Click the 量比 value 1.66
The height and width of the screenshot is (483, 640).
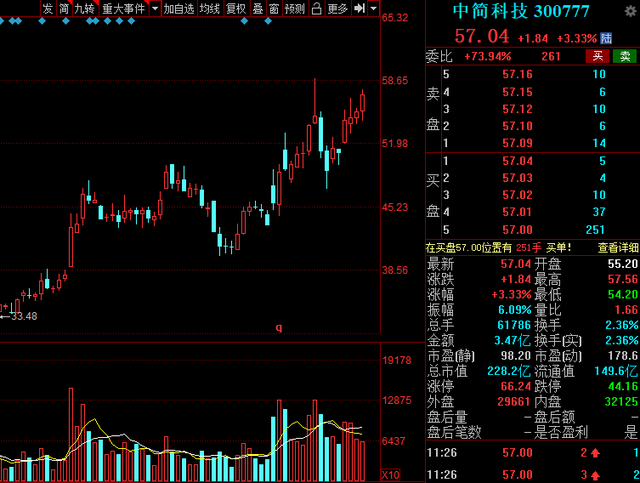626,310
